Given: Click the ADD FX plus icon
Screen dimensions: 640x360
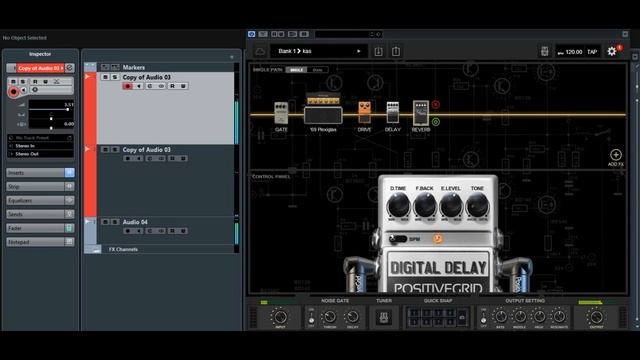Looking at the screenshot, I should (616, 155).
